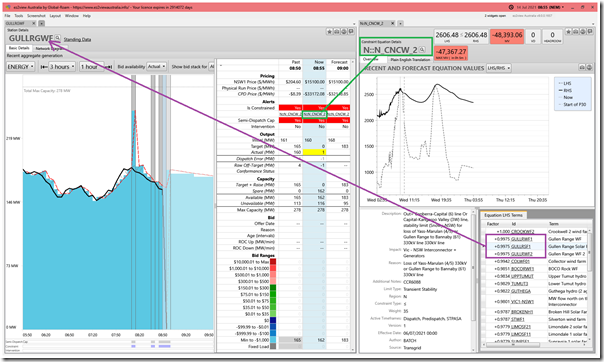
Task: Open the Bid availability Actual dropdown
Action: coord(156,67)
